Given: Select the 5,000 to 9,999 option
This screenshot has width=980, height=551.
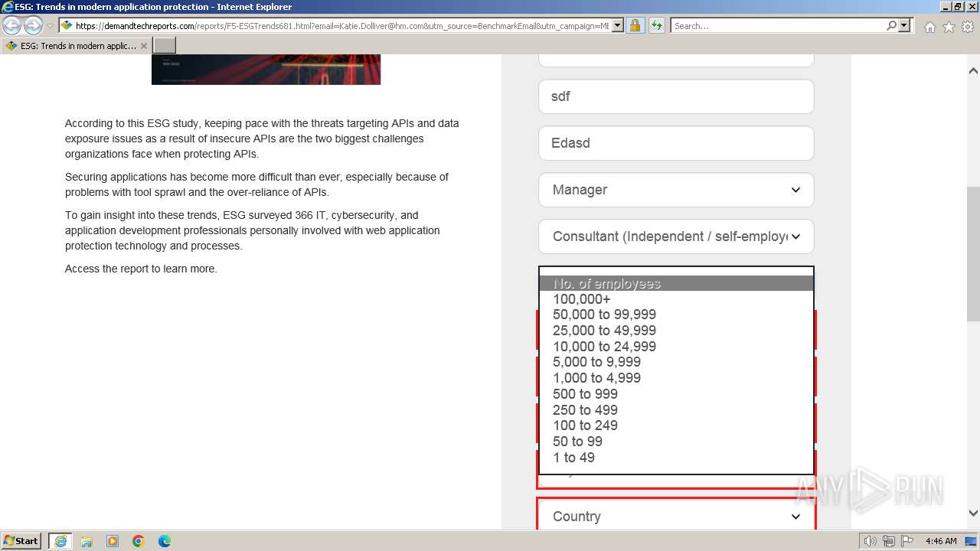Looking at the screenshot, I should click(x=676, y=362).
